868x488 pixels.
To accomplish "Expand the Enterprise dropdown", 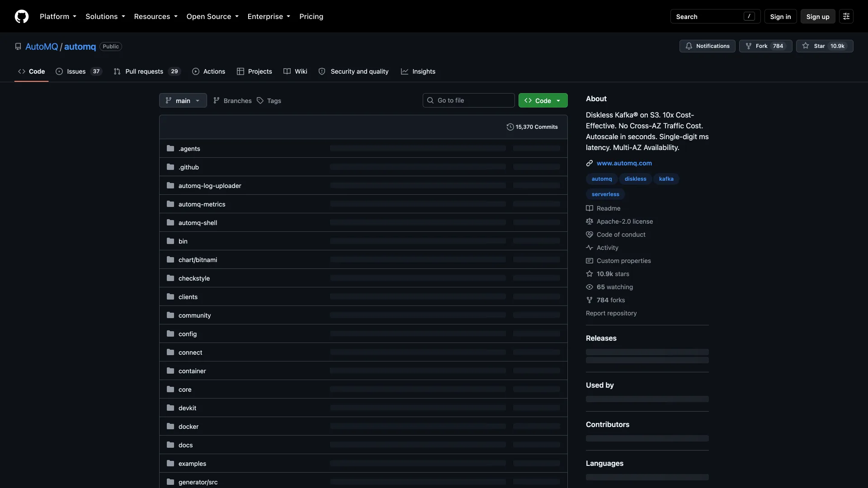I will click(269, 16).
